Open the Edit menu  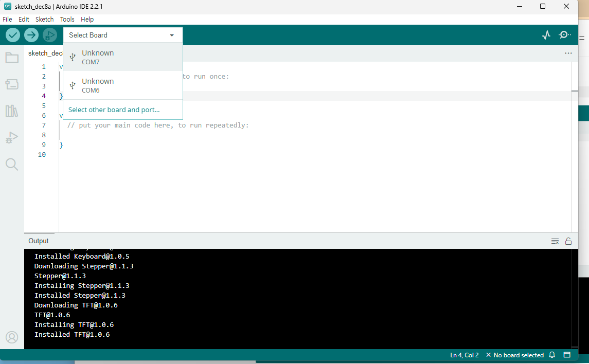tap(24, 20)
